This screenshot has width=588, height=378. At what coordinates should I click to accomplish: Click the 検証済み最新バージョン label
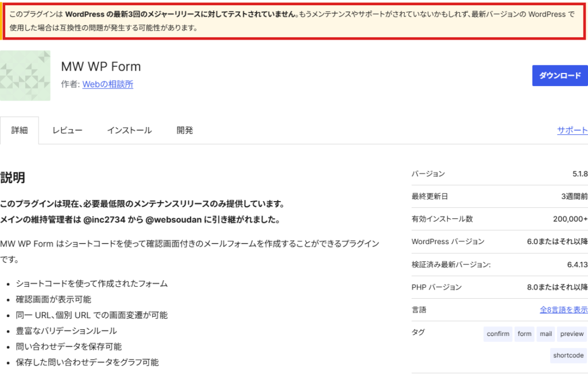click(x=451, y=265)
